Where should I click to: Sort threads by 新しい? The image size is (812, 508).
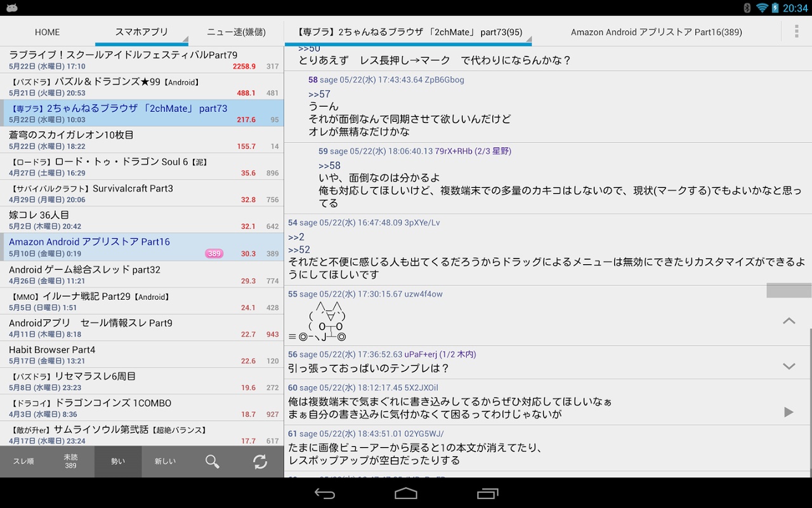click(165, 462)
